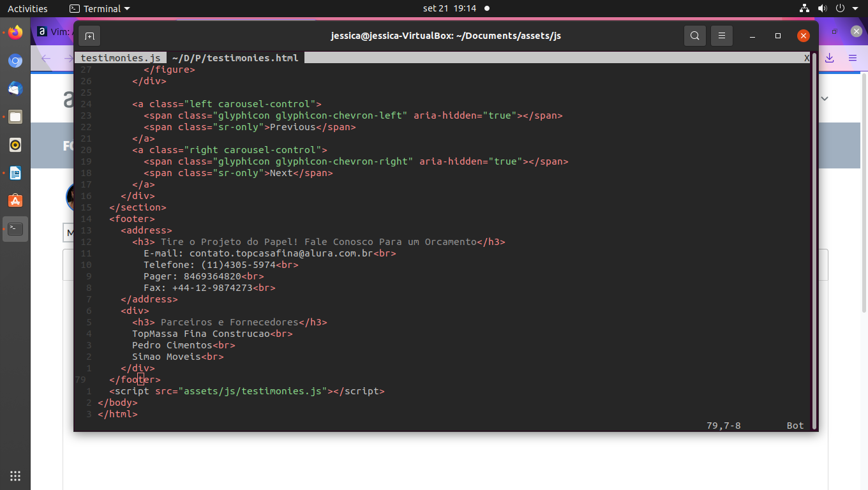
Task: Select the Vim browser tab behind terminal
Action: coord(56,31)
